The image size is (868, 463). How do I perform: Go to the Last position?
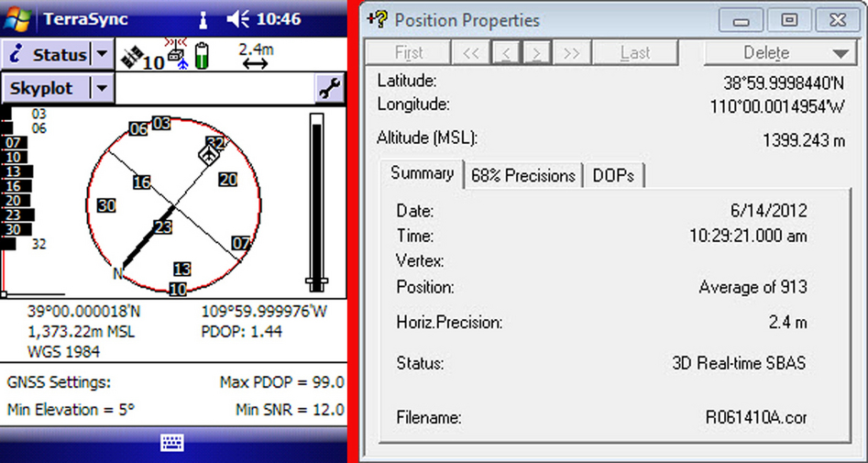(635, 53)
